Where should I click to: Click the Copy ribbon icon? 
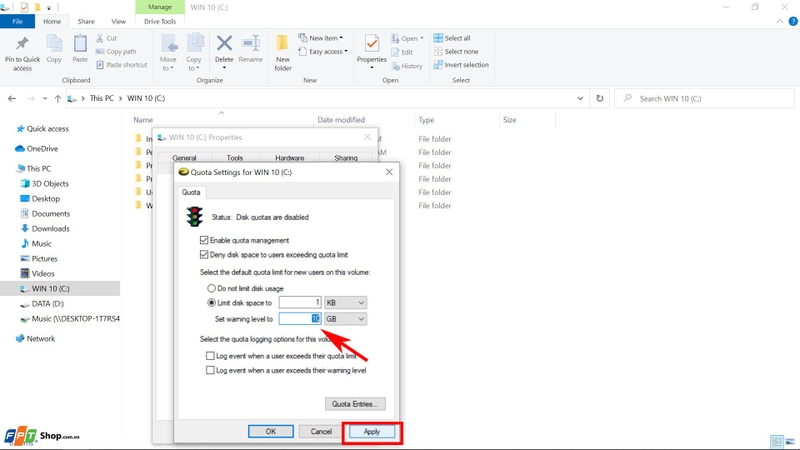click(x=54, y=44)
